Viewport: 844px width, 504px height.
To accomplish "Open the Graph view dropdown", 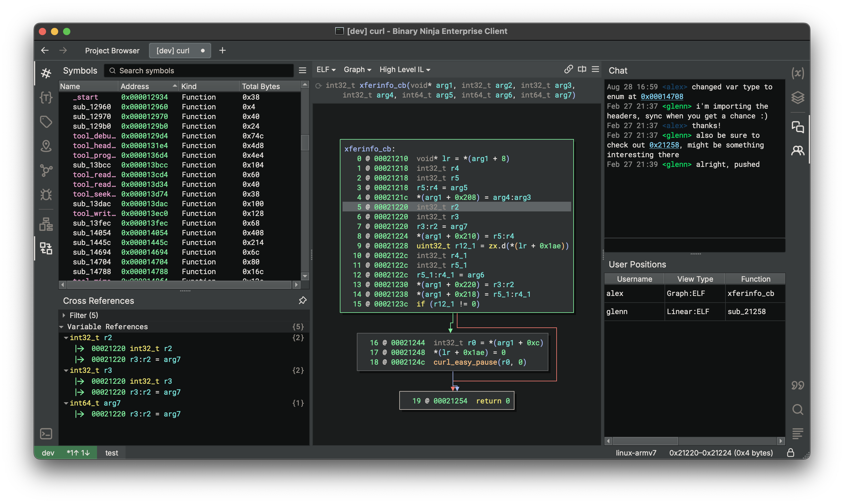I will 357,69.
